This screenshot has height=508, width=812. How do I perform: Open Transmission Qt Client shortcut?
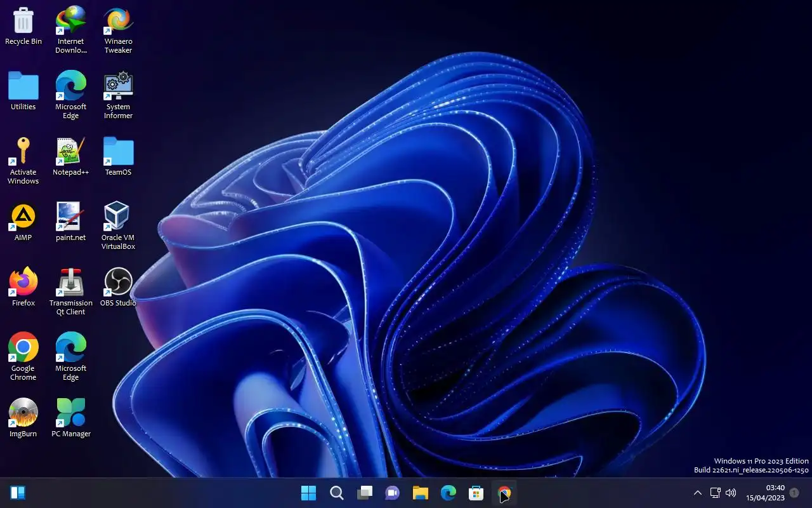click(x=71, y=291)
